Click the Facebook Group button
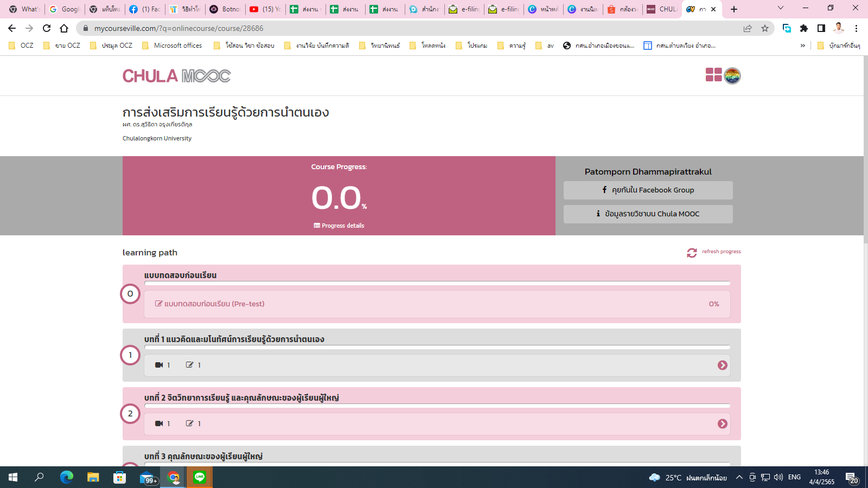The width and height of the screenshot is (868, 488). tap(648, 190)
